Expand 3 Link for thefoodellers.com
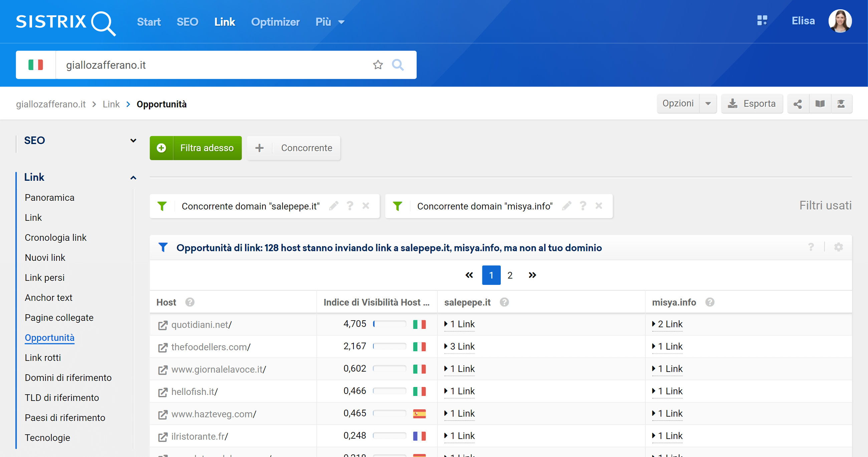The width and height of the screenshot is (868, 457). point(460,347)
